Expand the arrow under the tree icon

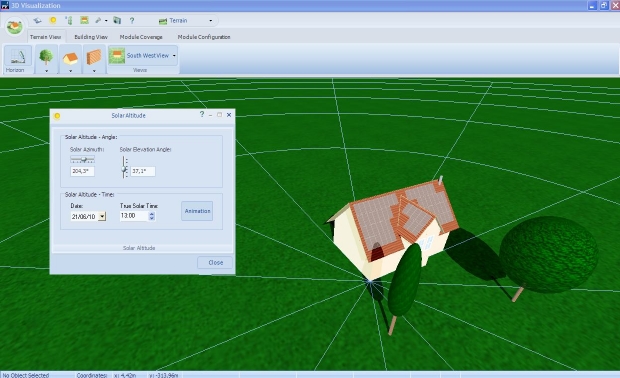tap(47, 71)
